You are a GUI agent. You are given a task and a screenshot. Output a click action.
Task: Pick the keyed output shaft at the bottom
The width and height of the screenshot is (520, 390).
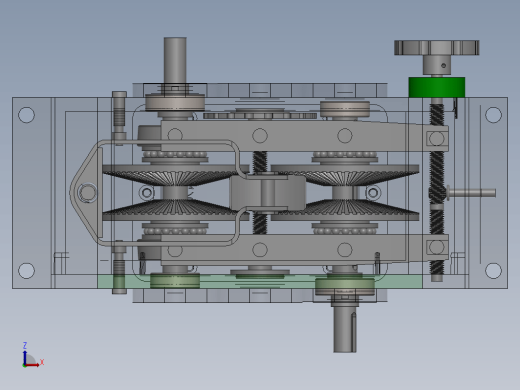click(345, 329)
